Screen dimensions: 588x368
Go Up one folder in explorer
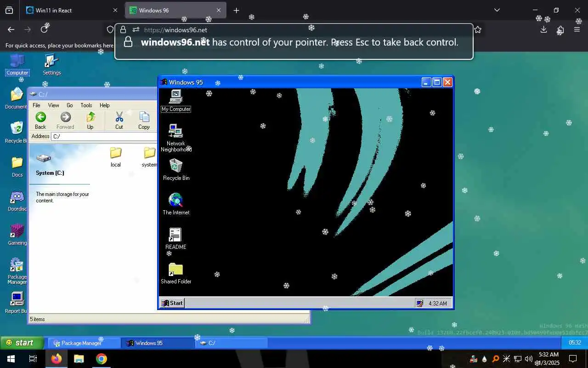tap(90, 121)
